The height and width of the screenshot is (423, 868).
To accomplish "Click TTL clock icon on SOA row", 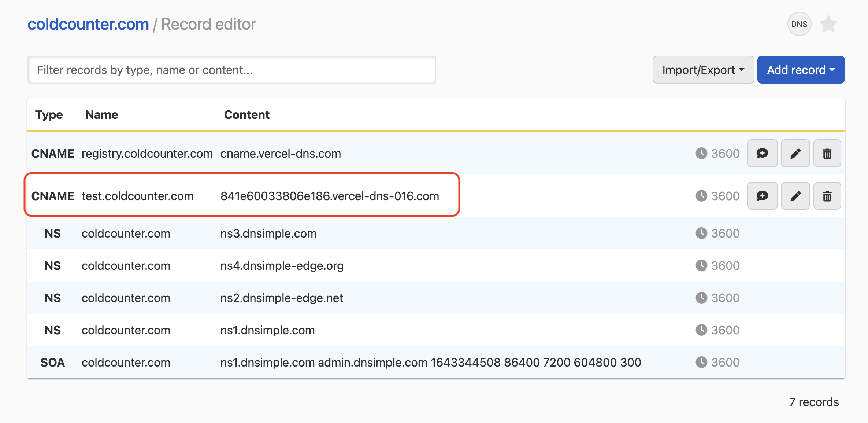I will [x=701, y=362].
